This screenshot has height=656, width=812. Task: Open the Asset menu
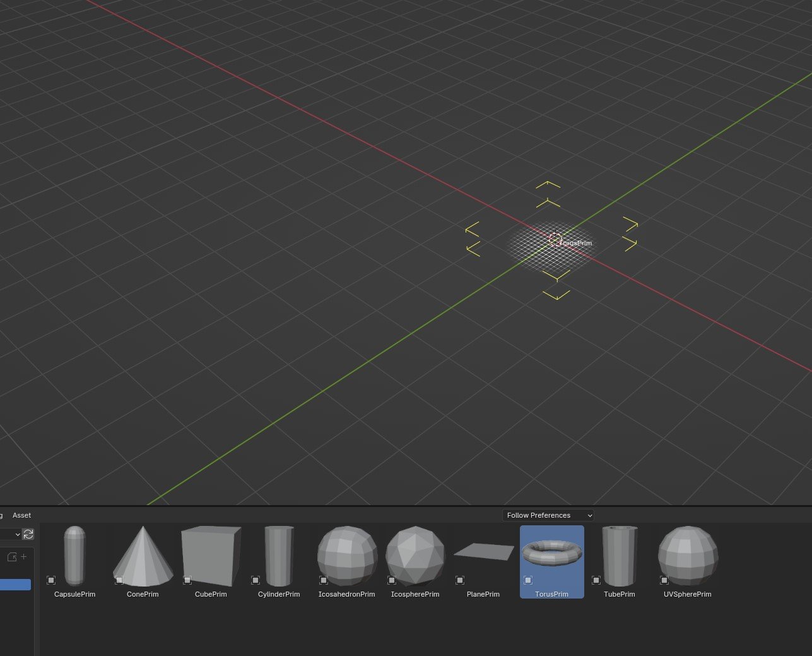pos(21,515)
